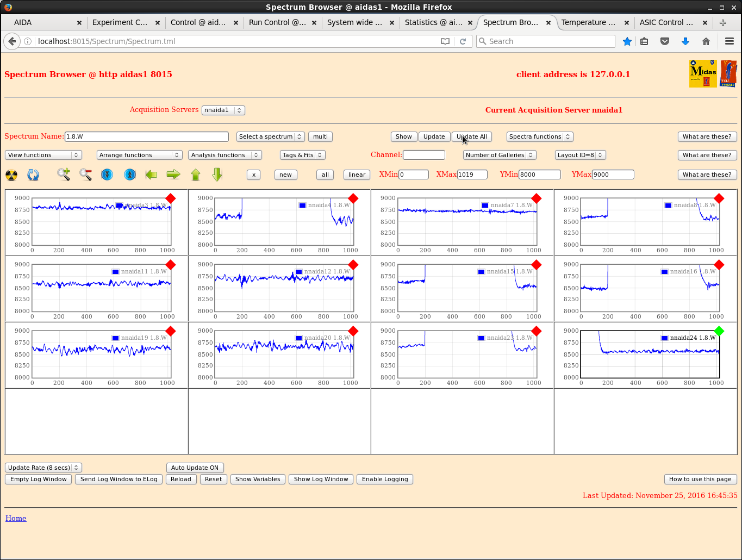This screenshot has width=742, height=560.
Task: Toggle the red diamond marker on nnaida12 plot
Action: point(353,264)
